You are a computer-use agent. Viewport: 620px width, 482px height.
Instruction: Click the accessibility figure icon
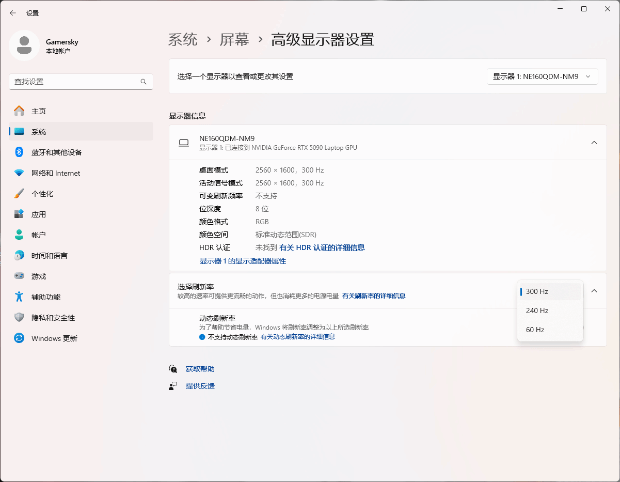pos(19,296)
